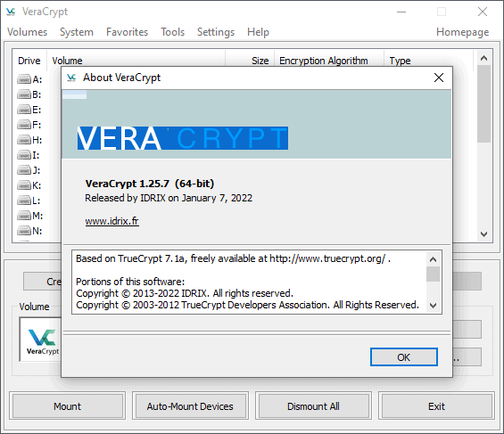The width and height of the screenshot is (504, 434).
Task: Open the Favorites menu
Action: coord(127,32)
